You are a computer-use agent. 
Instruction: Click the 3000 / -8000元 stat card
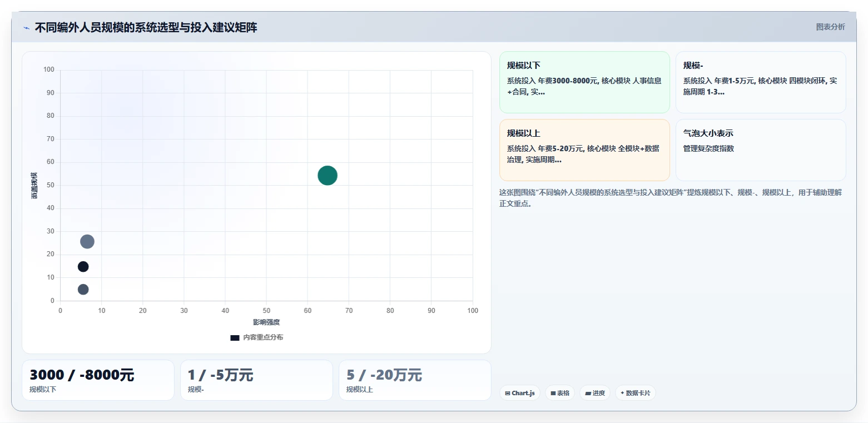pos(98,380)
